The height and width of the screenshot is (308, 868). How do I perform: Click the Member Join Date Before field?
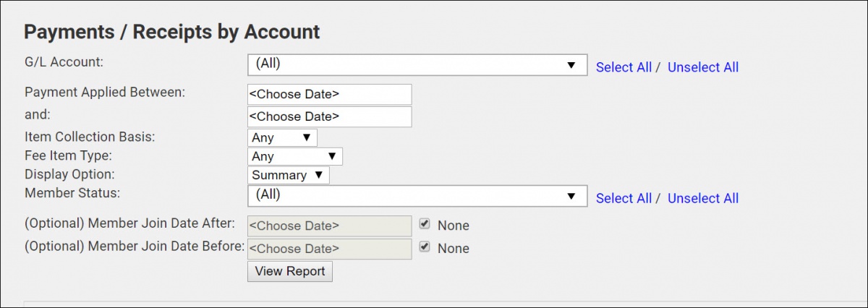tap(329, 249)
